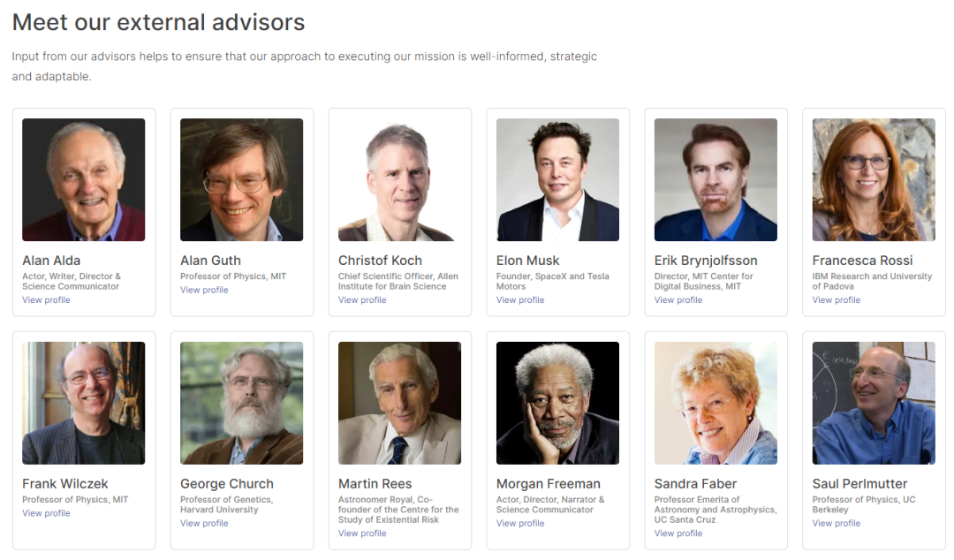
Task: Open the View profile link under Alan Alda
Action: [x=46, y=300]
